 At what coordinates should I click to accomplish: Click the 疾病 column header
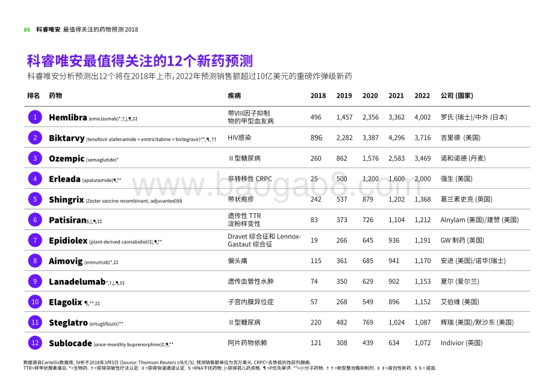pyautogui.click(x=234, y=95)
